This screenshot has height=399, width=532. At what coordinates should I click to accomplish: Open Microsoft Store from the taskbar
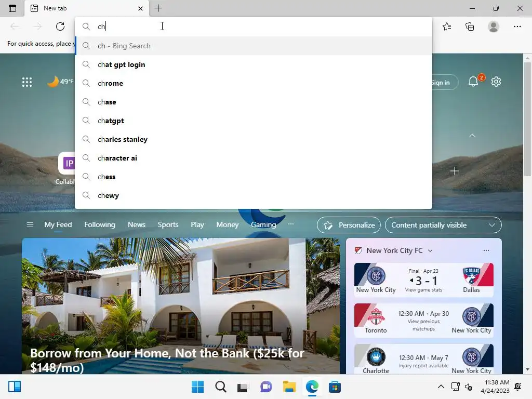click(335, 387)
